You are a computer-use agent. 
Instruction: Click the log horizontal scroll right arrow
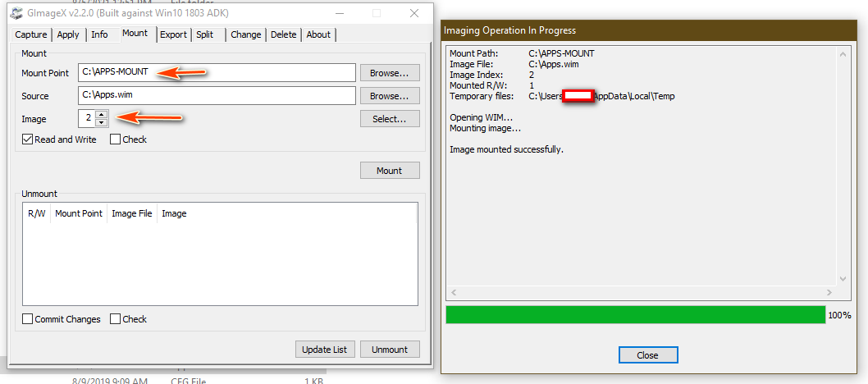[829, 291]
